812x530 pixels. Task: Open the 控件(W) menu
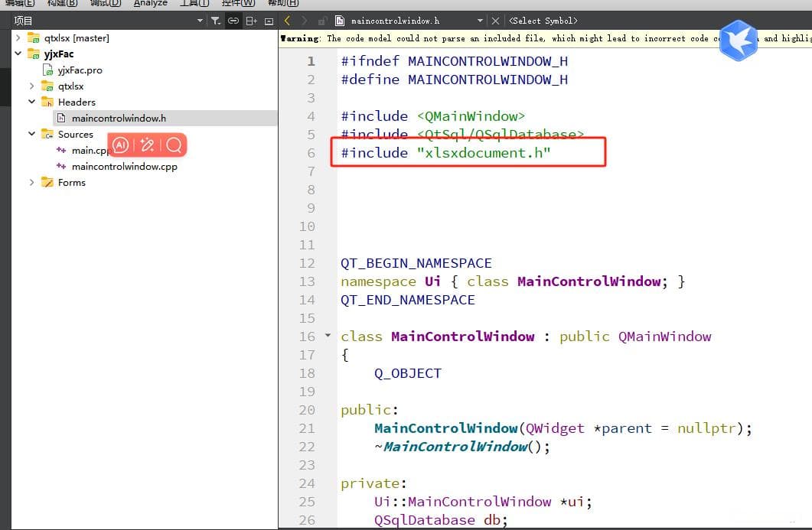pos(238,3)
